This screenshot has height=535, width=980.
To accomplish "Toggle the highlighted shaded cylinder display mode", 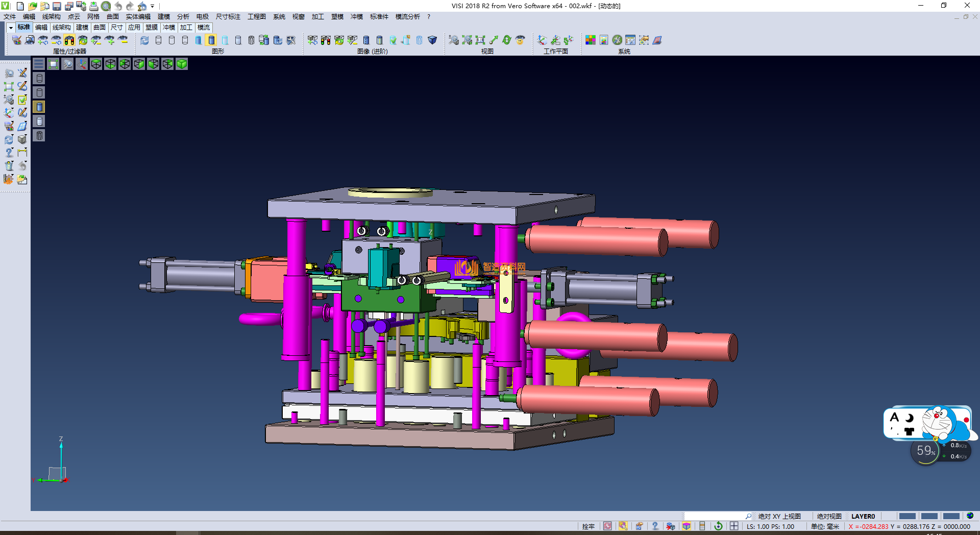I will click(x=211, y=40).
